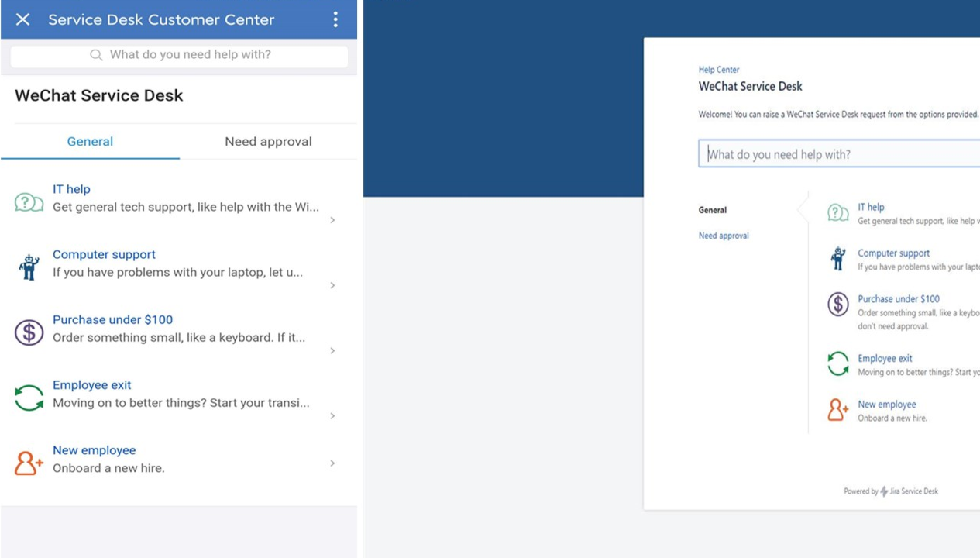The image size is (980, 558).
Task: Expand the Employee exit row chevron
Action: [x=333, y=416]
